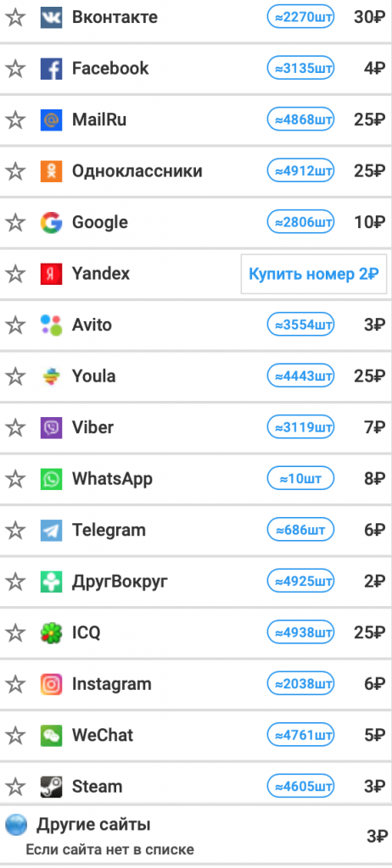Click the Instagram camera icon
Image resolution: width=392 pixels, height=868 pixels.
(51, 684)
